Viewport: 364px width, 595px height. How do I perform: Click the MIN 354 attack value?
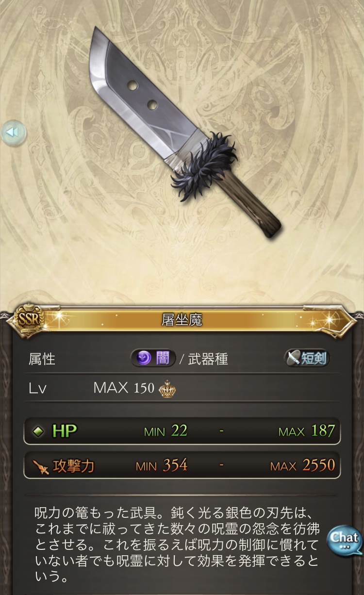tap(161, 466)
